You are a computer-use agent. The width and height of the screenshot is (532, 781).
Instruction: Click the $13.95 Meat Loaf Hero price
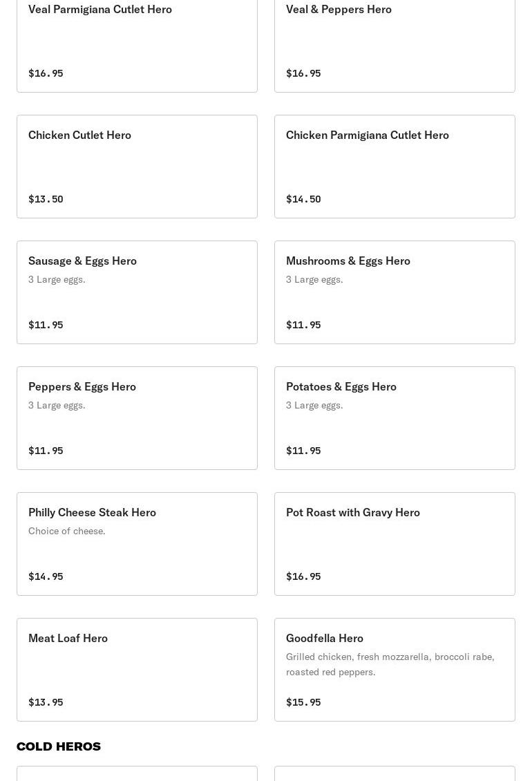46,702
